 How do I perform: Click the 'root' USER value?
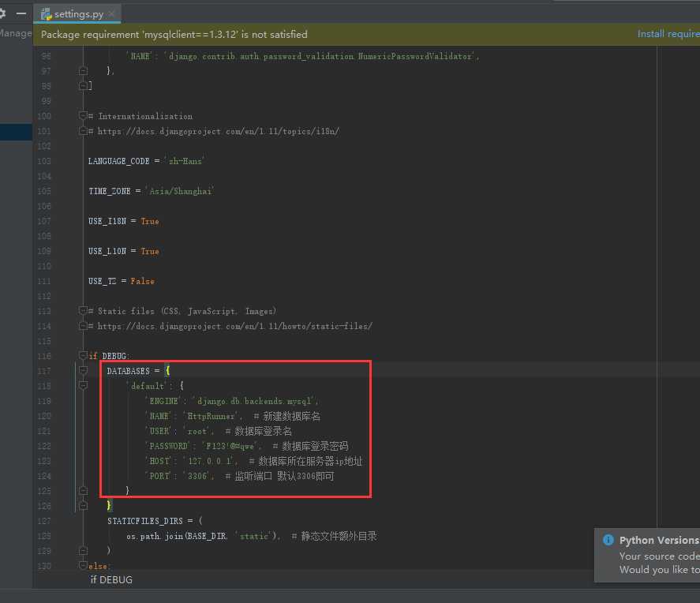197,431
